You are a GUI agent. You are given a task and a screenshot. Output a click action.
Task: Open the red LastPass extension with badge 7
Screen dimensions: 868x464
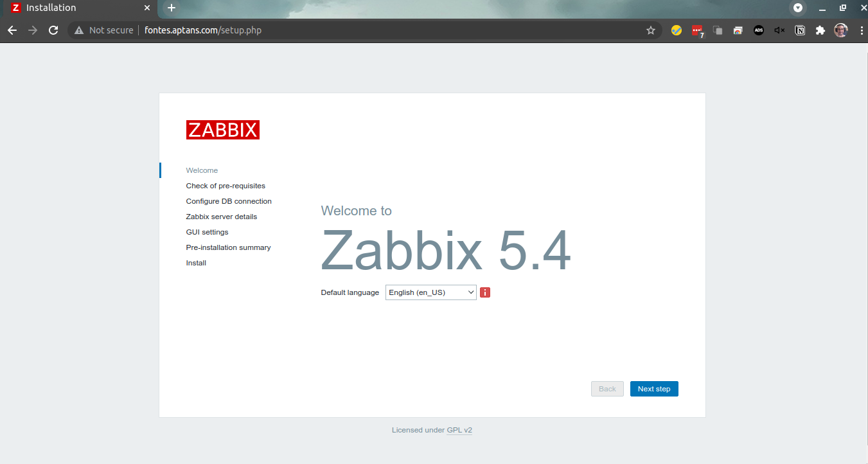pyautogui.click(x=697, y=31)
